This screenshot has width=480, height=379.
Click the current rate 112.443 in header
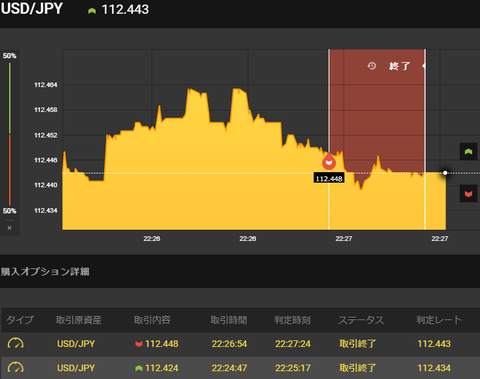(125, 10)
